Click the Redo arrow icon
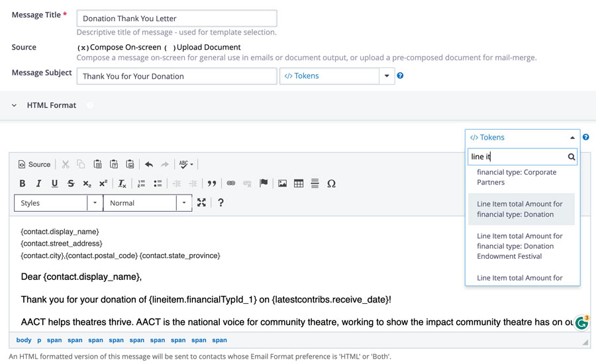Viewport: 596px width, 364px height. 165,164
